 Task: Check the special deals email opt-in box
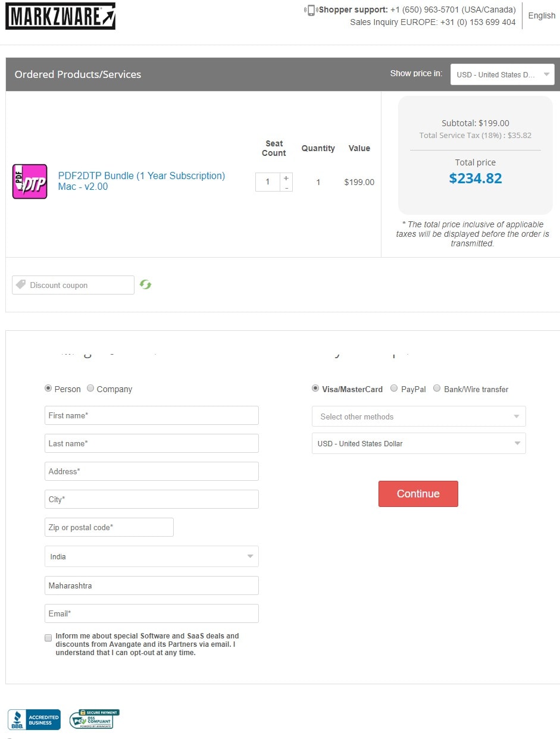click(x=48, y=638)
